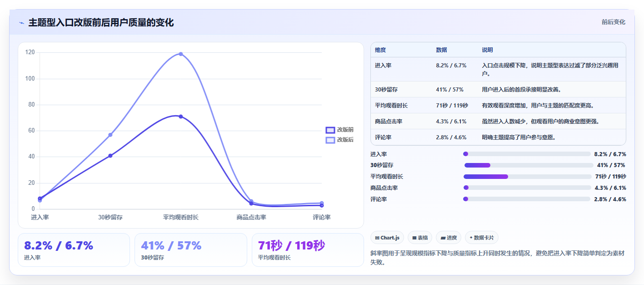Image resolution: width=644 pixels, height=285 pixels.
Task: Click the 商品点击率 progress bar
Action: tap(527, 188)
